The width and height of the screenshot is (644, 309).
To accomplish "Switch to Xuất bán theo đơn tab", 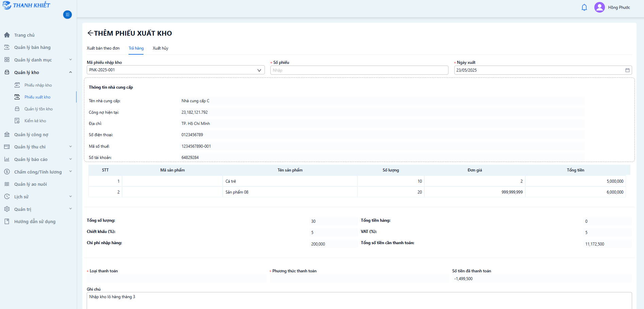I will click(103, 48).
